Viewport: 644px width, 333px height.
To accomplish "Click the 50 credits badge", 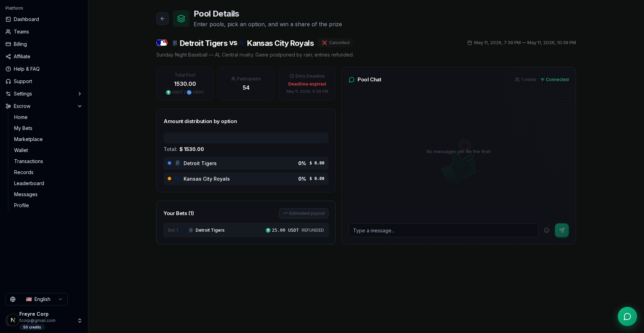I will (x=32, y=327).
